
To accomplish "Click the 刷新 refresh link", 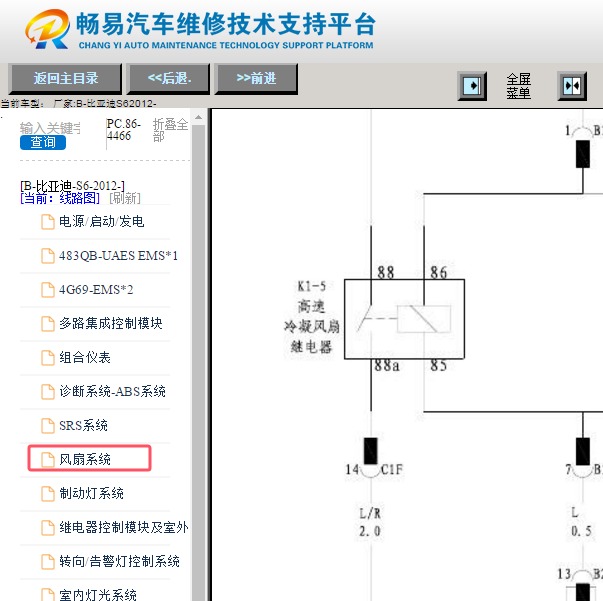I will coord(125,198).
